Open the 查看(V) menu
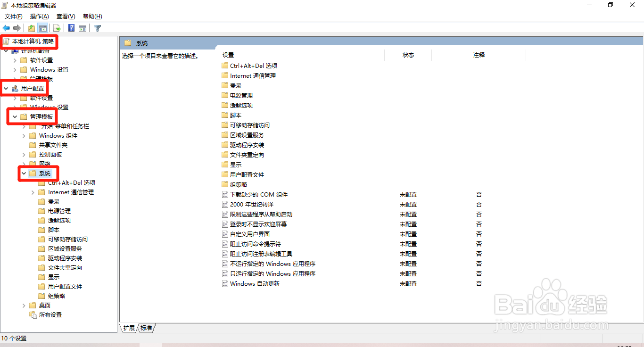Screen dimensions: 644x347 coord(66,17)
